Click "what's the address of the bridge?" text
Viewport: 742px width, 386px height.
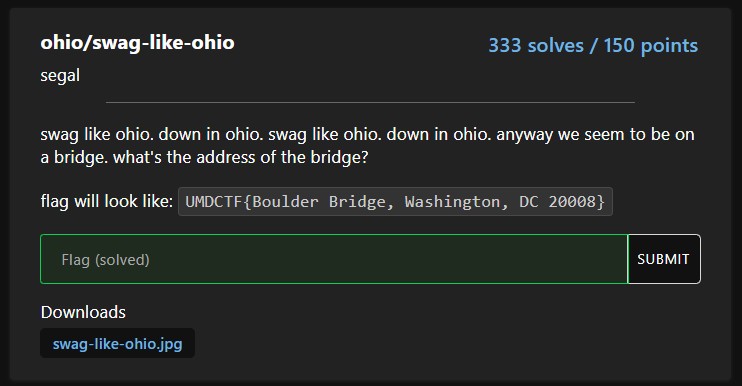pos(240,157)
